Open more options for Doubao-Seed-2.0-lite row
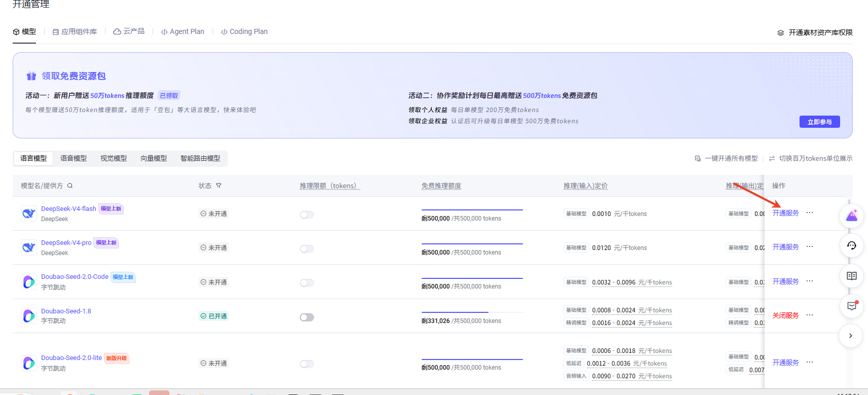Image resolution: width=868 pixels, height=395 pixels. 810,363
